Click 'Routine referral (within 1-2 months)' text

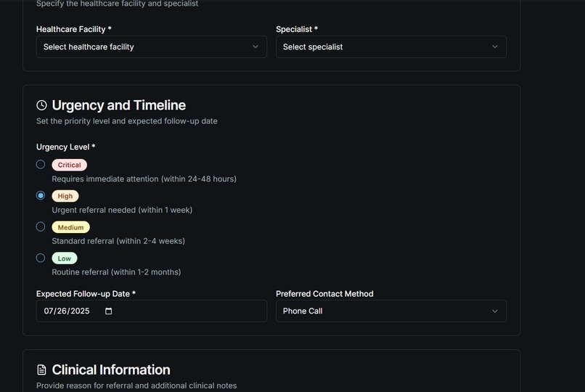coord(116,272)
